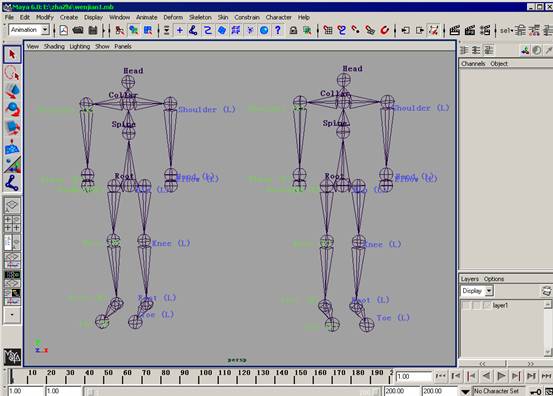This screenshot has height=396, width=553.
Task: Pick the Rotate tool in toolbox
Action: click(12, 109)
